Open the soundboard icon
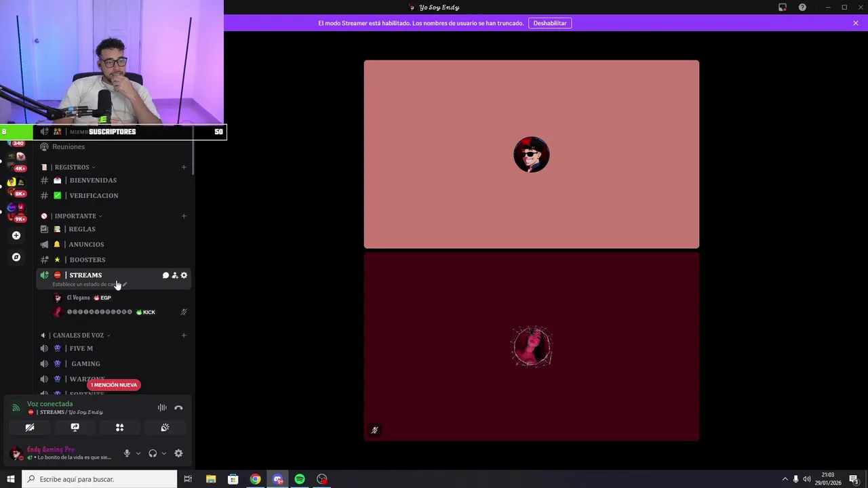The image size is (868, 488). coord(165,428)
